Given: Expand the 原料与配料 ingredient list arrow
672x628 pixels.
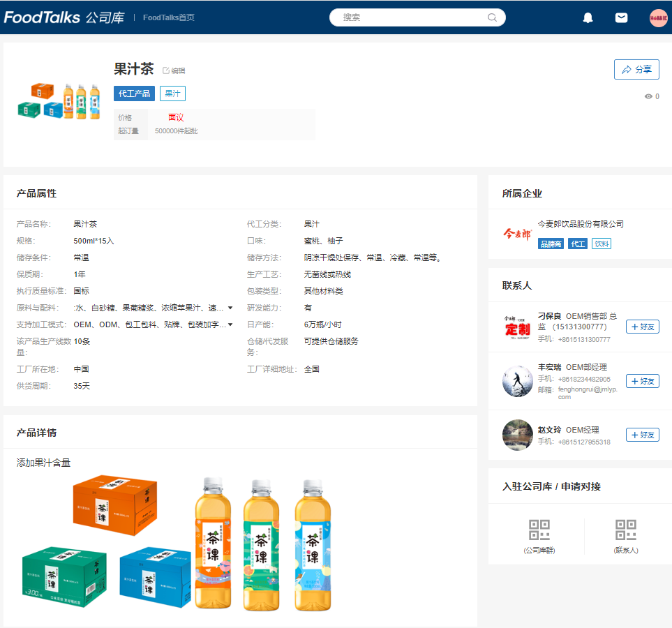Looking at the screenshot, I should point(230,308).
